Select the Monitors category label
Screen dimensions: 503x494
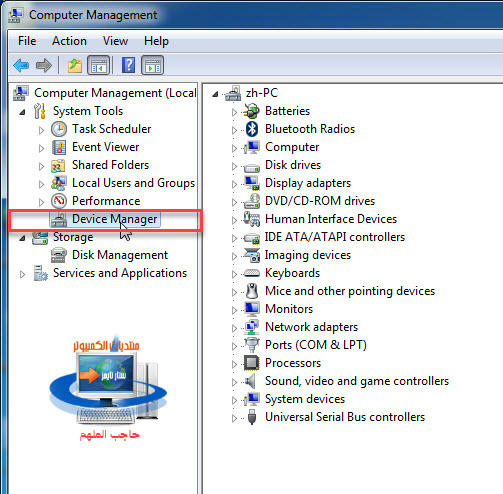[x=289, y=309]
